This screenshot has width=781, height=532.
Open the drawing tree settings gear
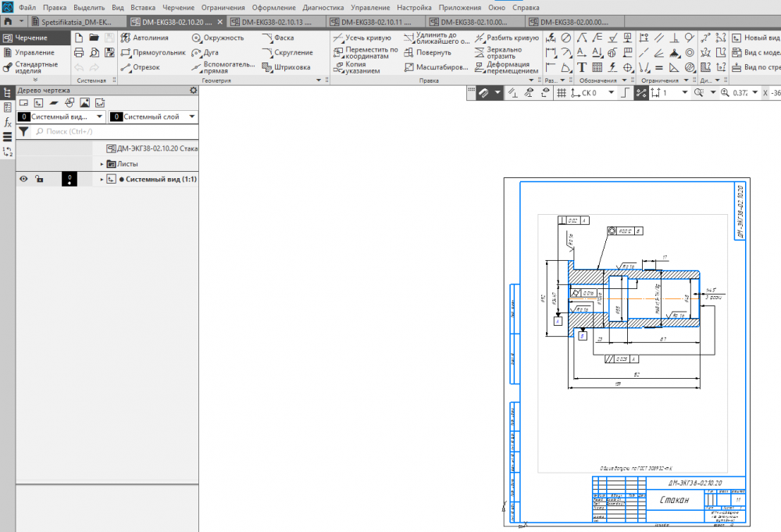193,91
